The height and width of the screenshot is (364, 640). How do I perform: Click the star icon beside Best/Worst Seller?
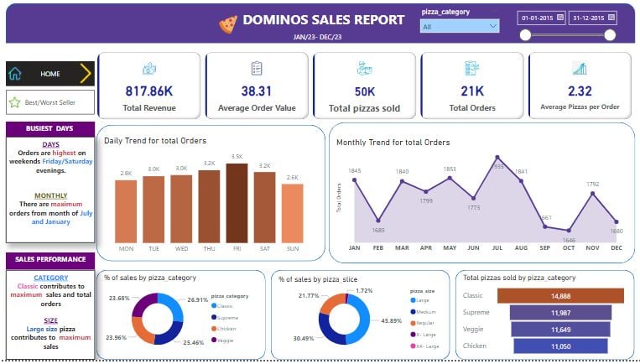point(14,103)
